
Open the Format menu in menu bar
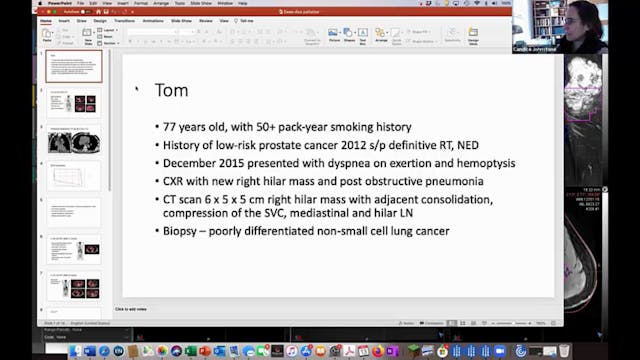141,3
